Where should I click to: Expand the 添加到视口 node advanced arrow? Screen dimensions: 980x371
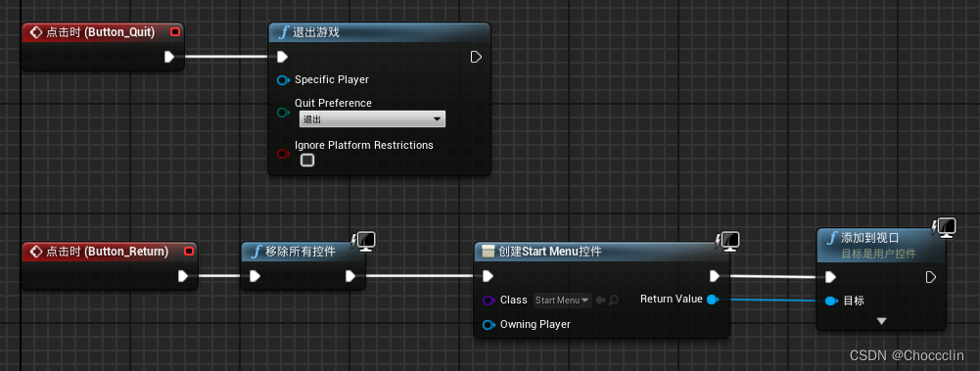[x=881, y=321]
